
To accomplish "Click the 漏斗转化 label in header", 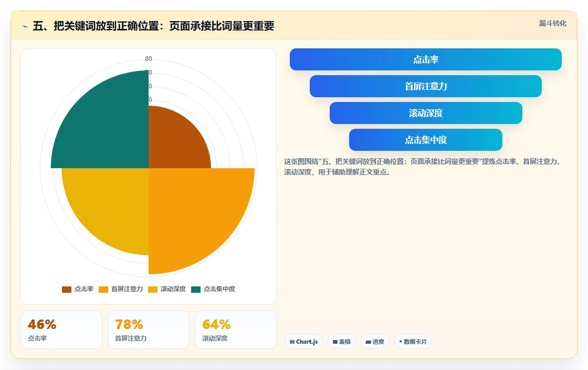I will [553, 23].
